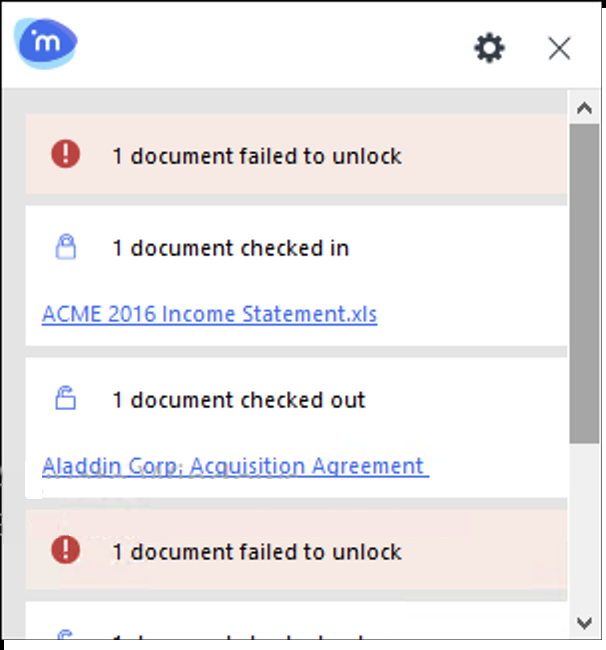Click the vertical scrollbar thumb
606x650 pixels.
(584, 280)
